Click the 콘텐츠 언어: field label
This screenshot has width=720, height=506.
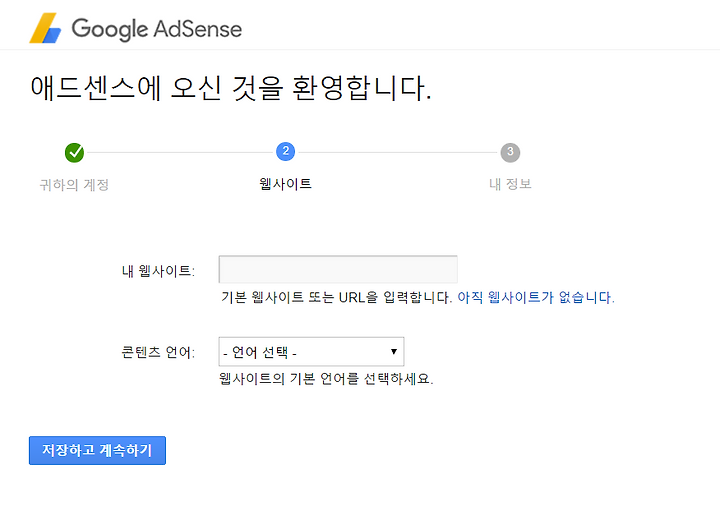(158, 352)
